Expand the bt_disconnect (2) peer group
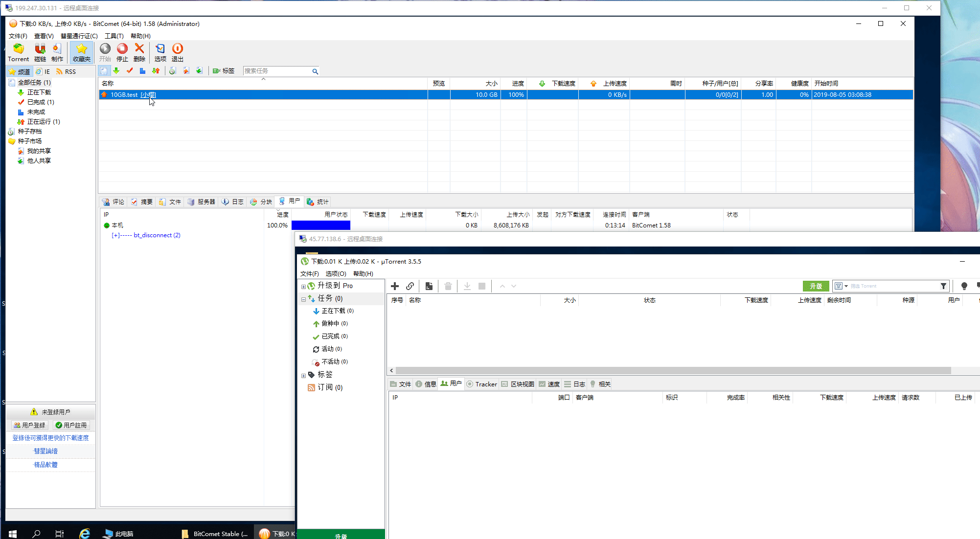980x539 pixels. [x=115, y=235]
